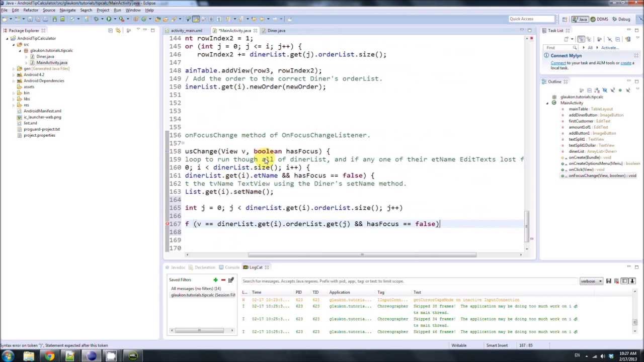Click the Find field in Task List
Screen dimensions: 644x362
pyautogui.click(x=560, y=48)
